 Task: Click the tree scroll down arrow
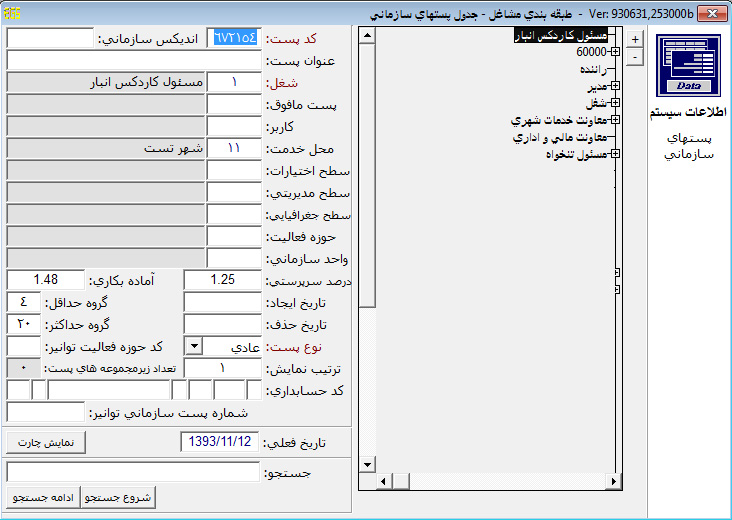[x=367, y=464]
